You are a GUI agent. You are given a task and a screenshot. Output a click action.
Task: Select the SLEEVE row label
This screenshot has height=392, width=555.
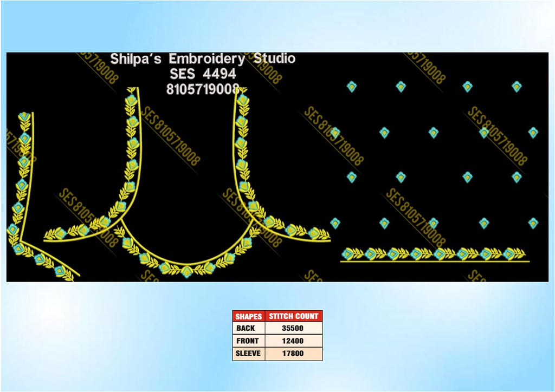point(248,353)
